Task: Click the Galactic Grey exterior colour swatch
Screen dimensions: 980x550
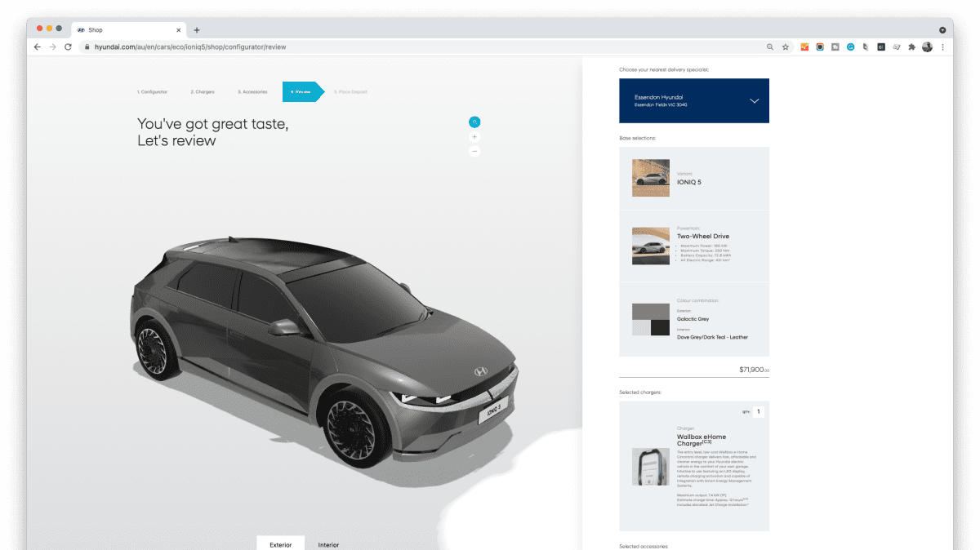Action: (651, 311)
